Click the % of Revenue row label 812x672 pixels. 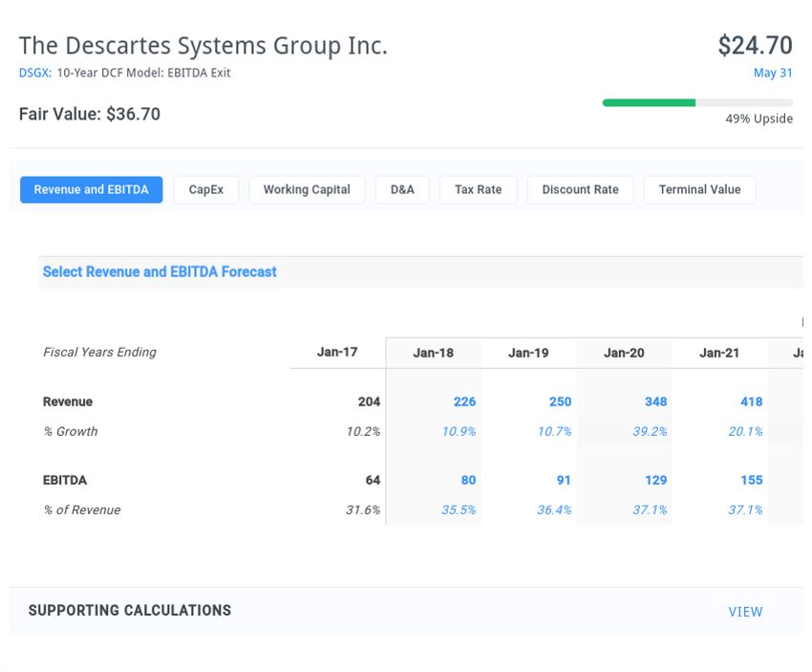(x=82, y=509)
